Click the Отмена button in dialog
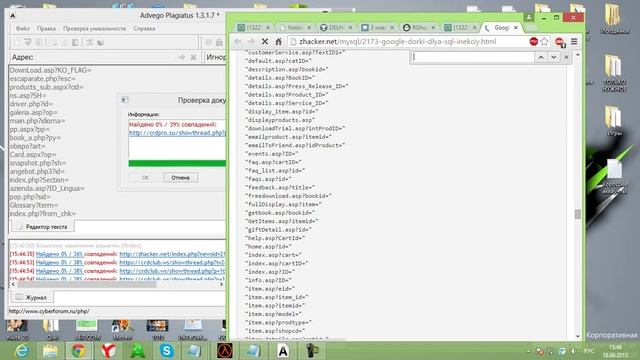Screen dimensions: 640x360 coord(180,178)
